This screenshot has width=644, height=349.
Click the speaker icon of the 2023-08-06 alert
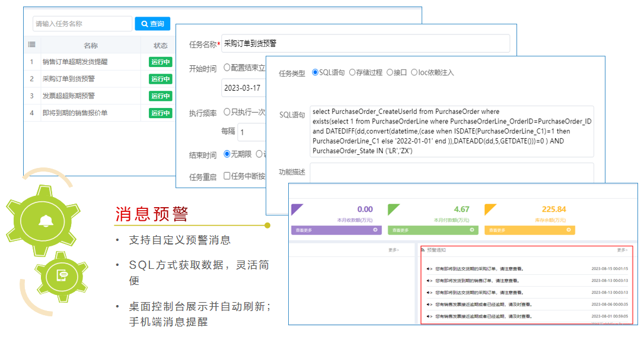pyautogui.click(x=429, y=304)
